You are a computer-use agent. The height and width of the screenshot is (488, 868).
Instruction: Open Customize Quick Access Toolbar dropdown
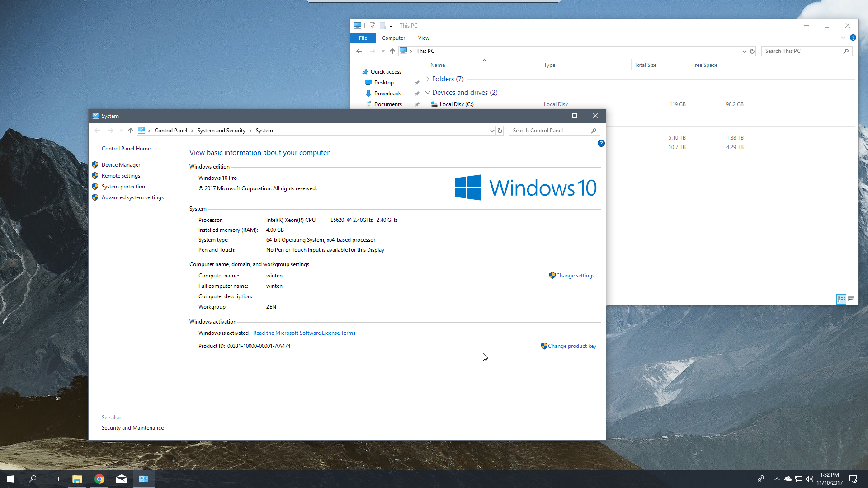[391, 26]
